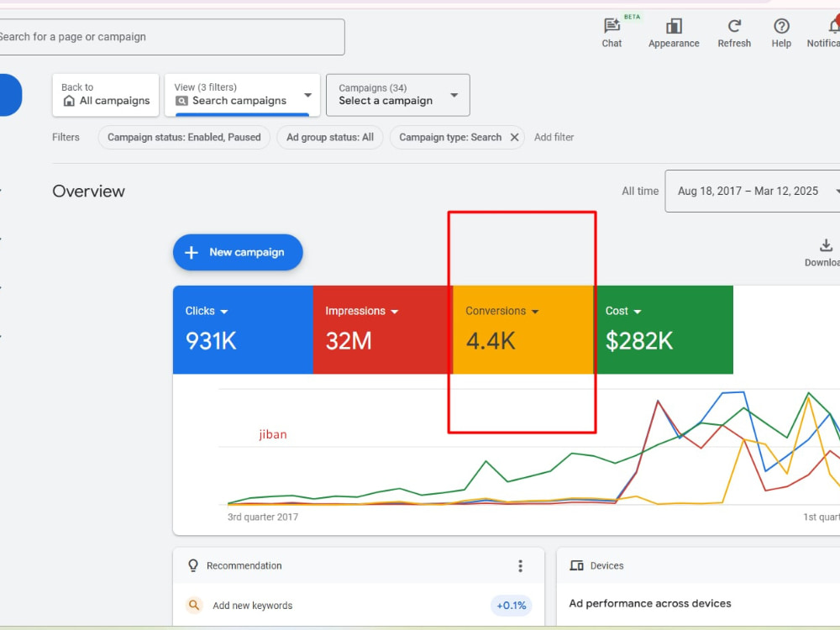
Task: Click Campaign status: Enabled, Paused filter chip
Action: tap(184, 137)
